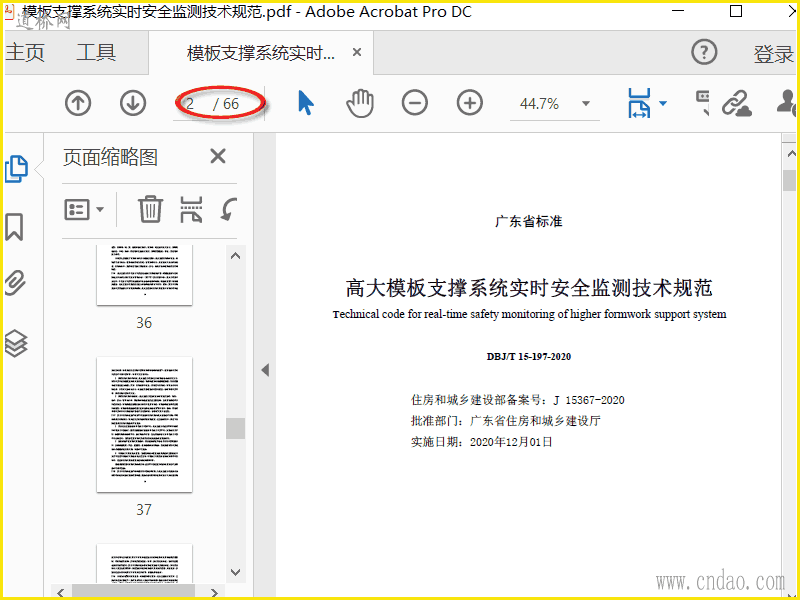The width and height of the screenshot is (800, 600).
Task: Click the thumbnail below page 37
Action: pyautogui.click(x=144, y=564)
